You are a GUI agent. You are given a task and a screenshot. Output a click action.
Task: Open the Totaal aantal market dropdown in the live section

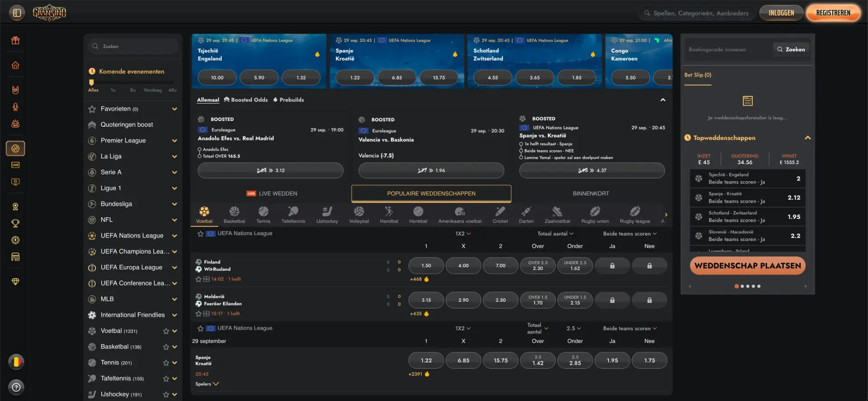pos(556,234)
